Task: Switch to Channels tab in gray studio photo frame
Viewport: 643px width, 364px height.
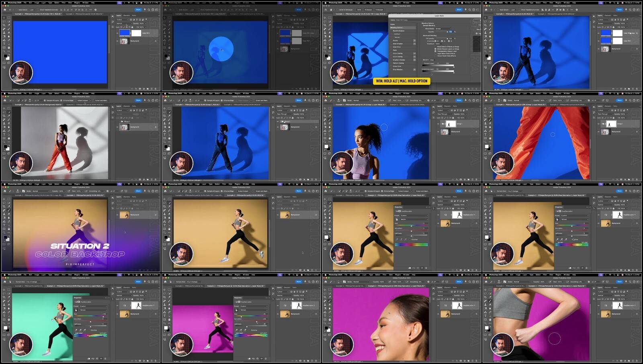Action: point(127,106)
